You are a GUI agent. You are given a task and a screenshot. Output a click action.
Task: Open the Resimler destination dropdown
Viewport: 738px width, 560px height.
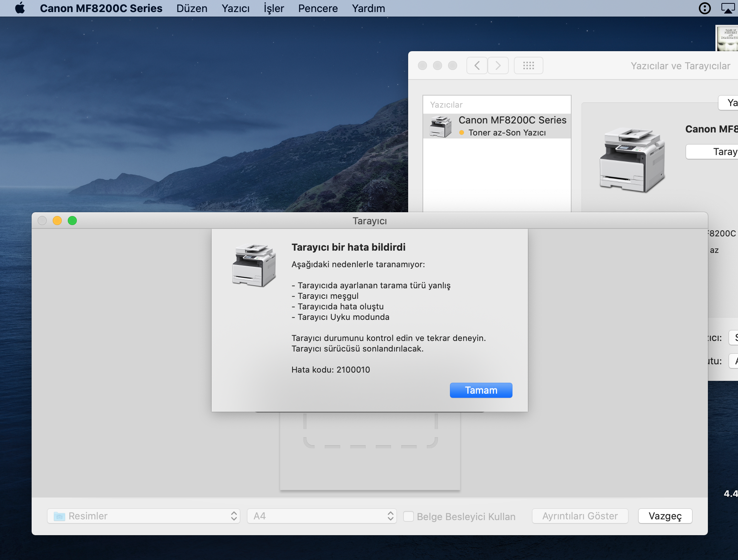click(143, 516)
